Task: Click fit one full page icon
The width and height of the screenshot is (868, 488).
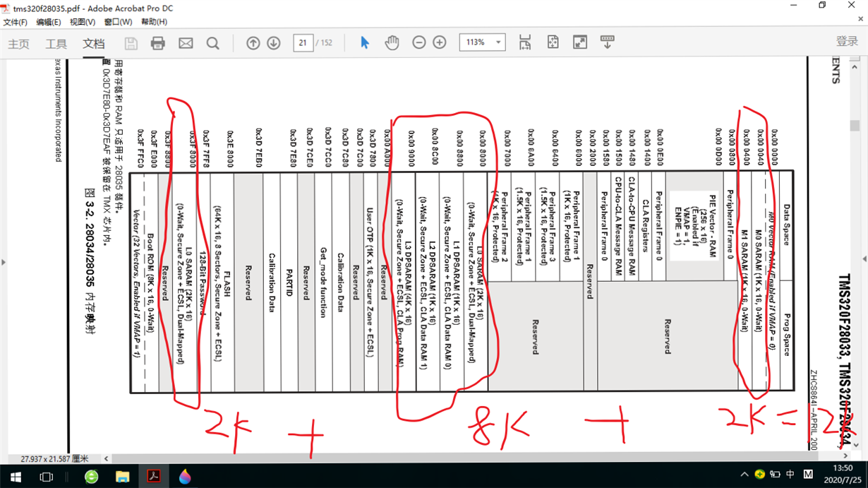Action: point(553,42)
